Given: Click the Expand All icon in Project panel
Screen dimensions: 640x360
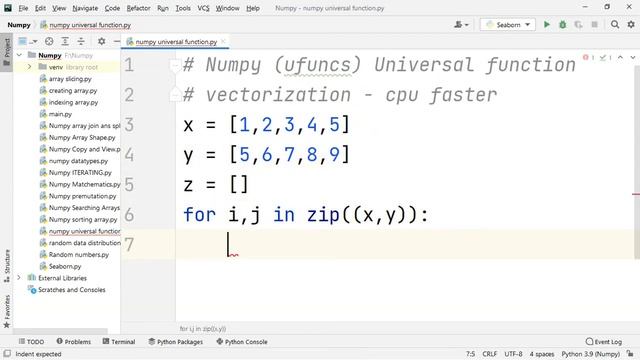Looking at the screenshot, I should [x=65, y=41].
